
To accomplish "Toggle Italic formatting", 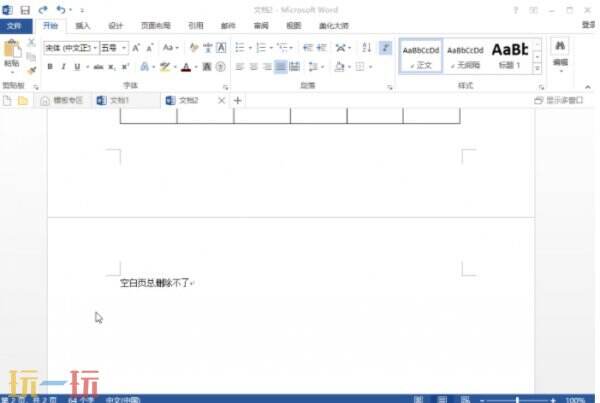I will (x=64, y=67).
